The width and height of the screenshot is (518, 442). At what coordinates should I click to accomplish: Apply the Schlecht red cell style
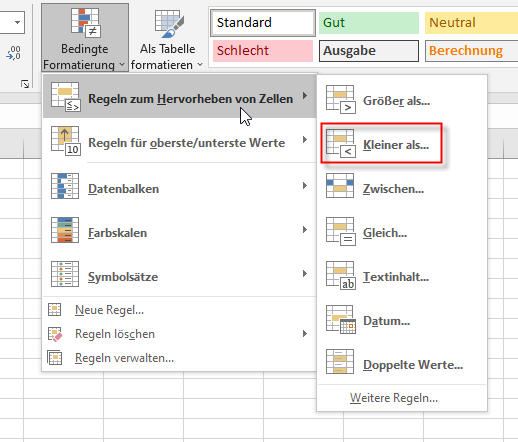[263, 51]
